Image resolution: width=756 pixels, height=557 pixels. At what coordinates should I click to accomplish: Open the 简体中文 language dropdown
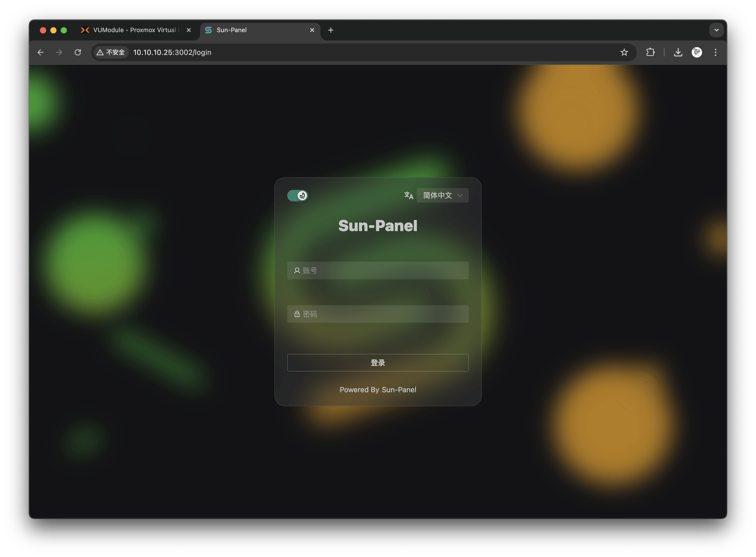coord(442,196)
